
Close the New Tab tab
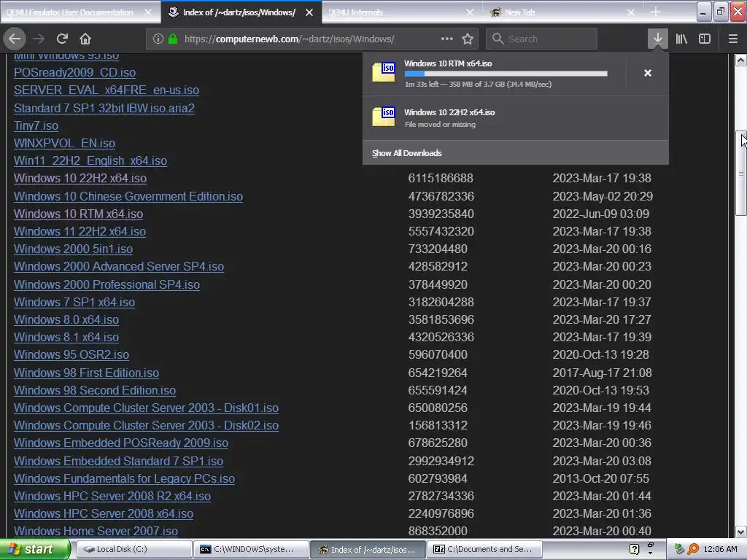click(631, 12)
